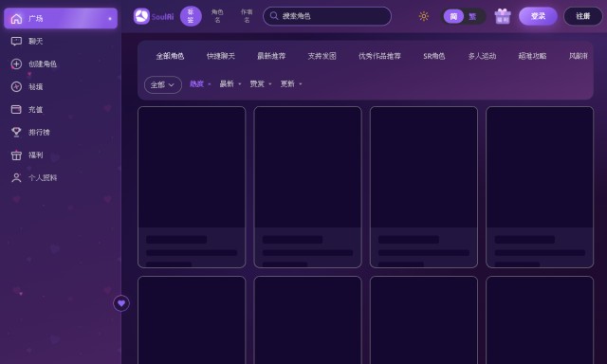This screenshot has height=364, width=607.
Task: Click the floating heart button
Action: point(121,303)
